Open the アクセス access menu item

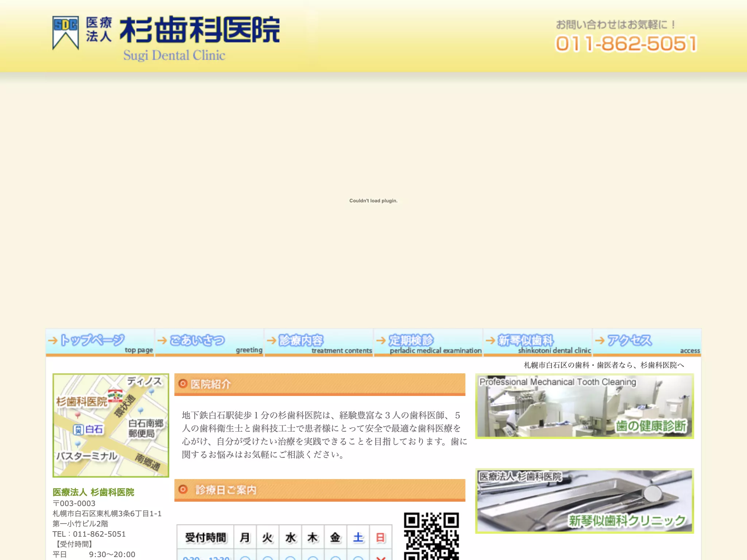[x=647, y=343]
